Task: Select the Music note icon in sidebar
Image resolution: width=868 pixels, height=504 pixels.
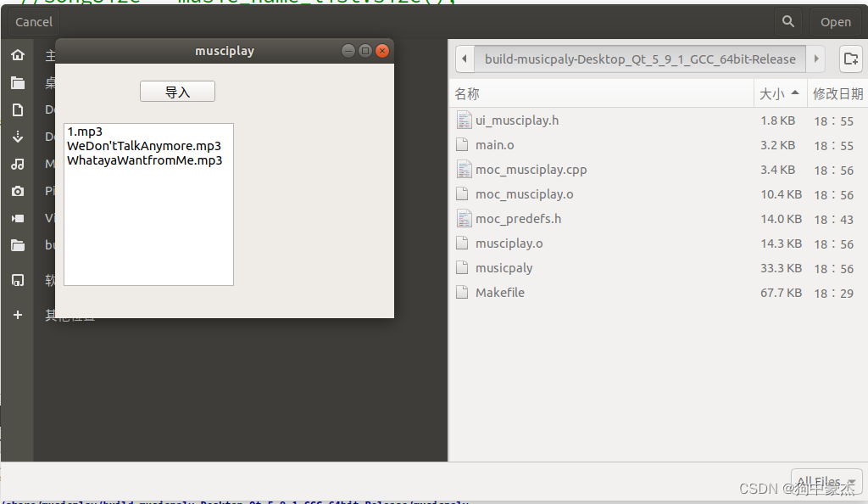Action: (x=18, y=164)
